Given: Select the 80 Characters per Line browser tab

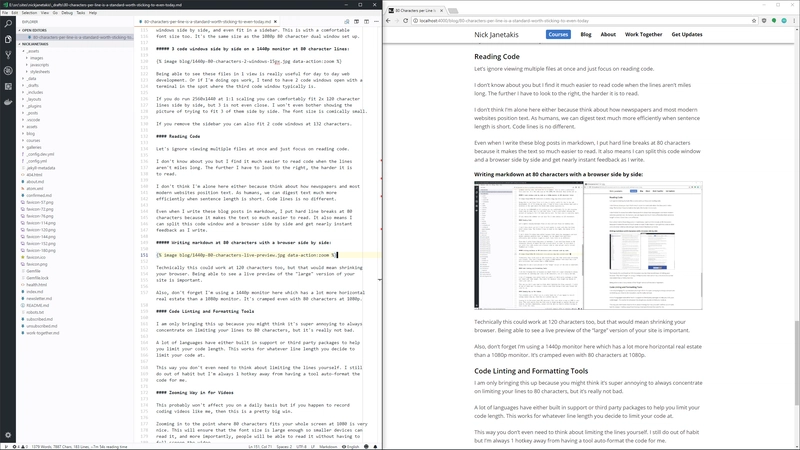Looking at the screenshot, I should (416, 10).
